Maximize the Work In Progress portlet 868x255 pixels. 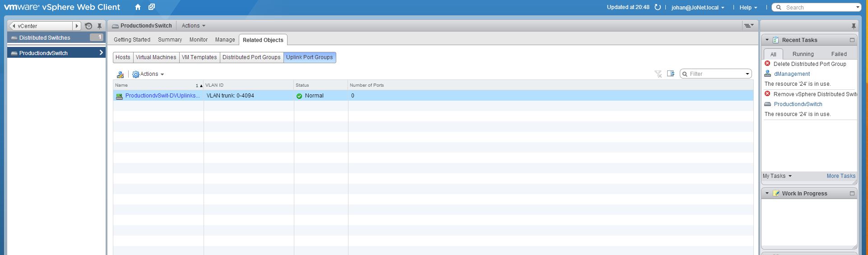[x=852, y=194]
